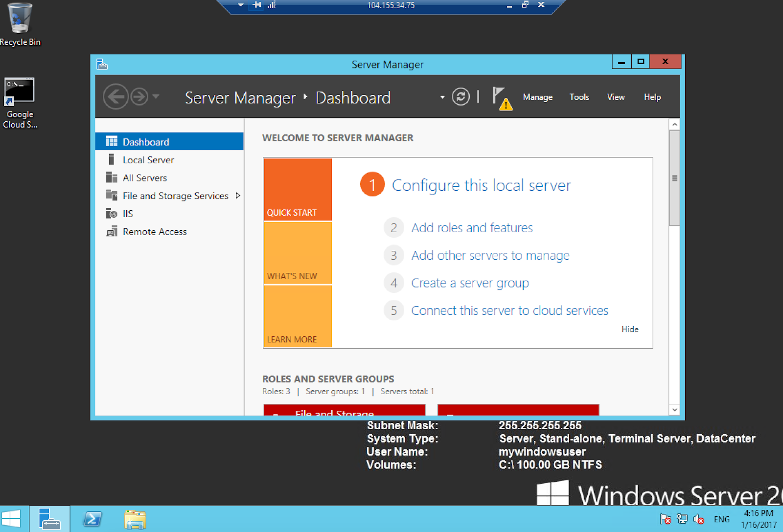Open the IIS role pane

127,213
